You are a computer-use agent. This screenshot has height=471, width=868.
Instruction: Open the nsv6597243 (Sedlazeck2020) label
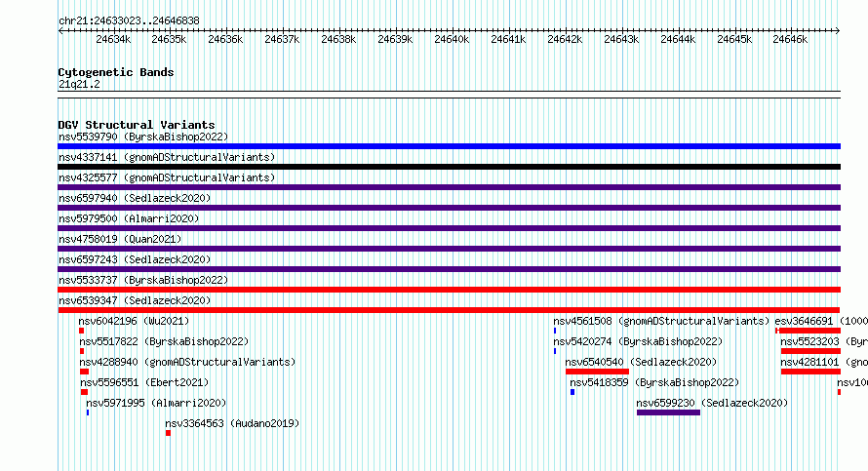135,259
